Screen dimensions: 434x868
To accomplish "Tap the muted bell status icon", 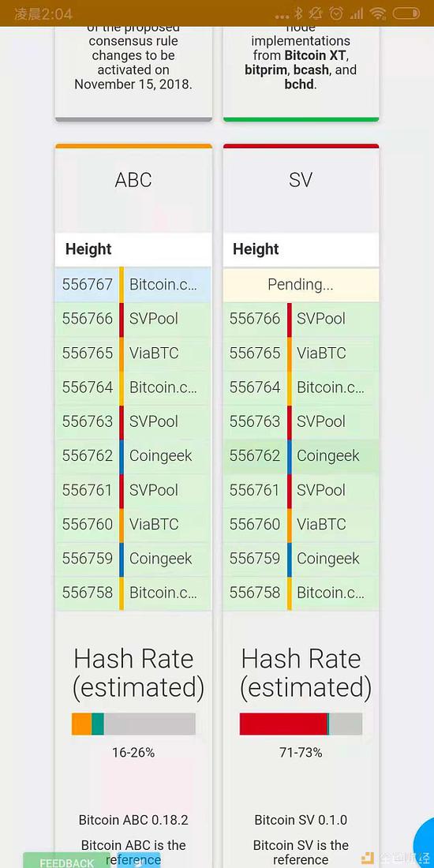I will (316, 13).
